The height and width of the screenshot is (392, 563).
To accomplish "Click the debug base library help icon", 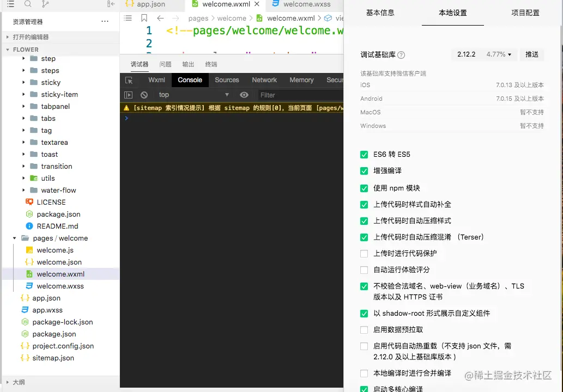I will [402, 55].
